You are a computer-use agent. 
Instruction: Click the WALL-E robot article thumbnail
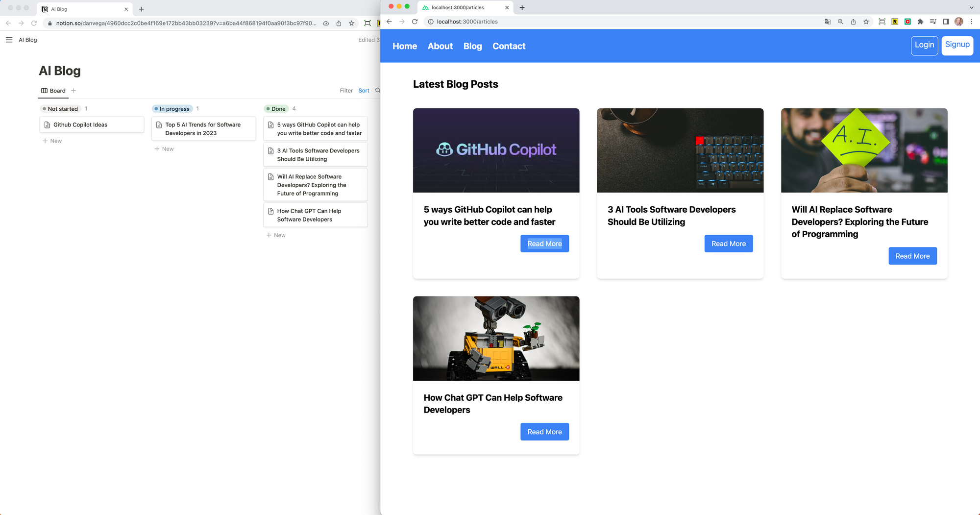click(496, 338)
